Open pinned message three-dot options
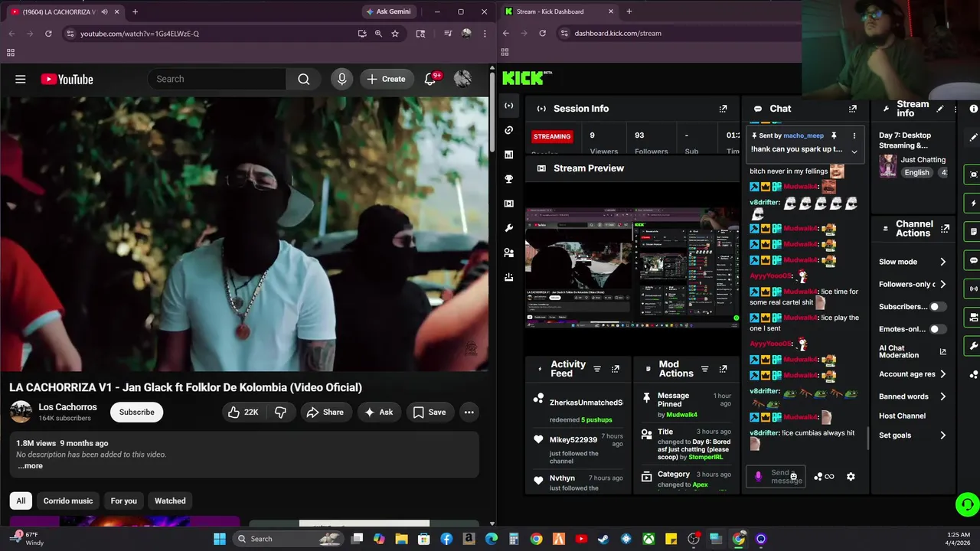 [x=854, y=135]
